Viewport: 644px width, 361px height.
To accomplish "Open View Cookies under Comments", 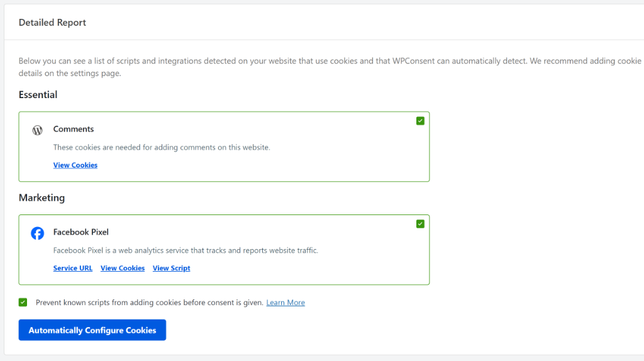I will coord(75,165).
